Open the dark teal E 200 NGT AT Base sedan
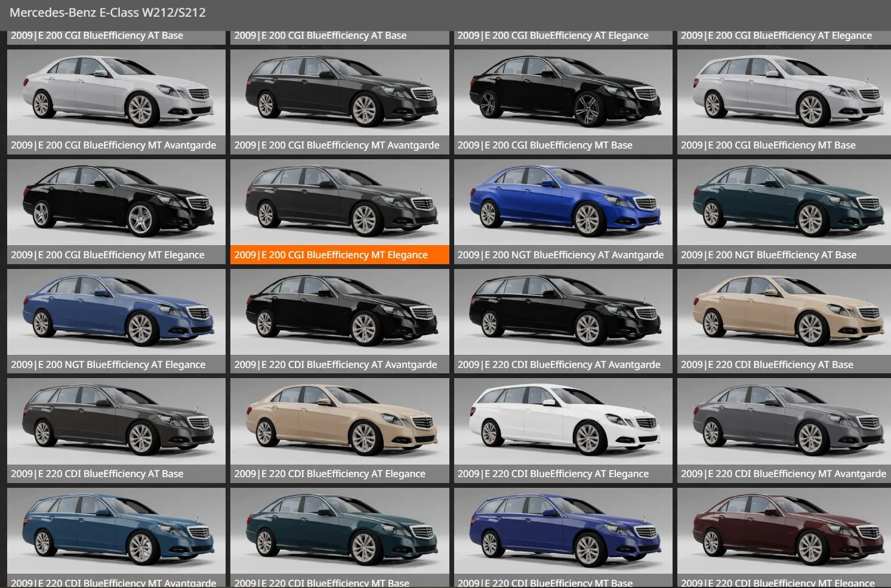 (784, 212)
